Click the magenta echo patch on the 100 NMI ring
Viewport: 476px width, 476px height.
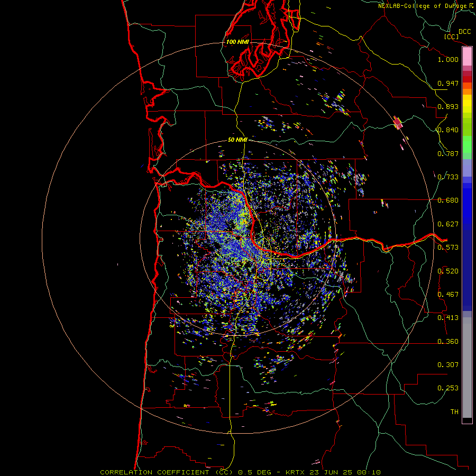coord(398,123)
